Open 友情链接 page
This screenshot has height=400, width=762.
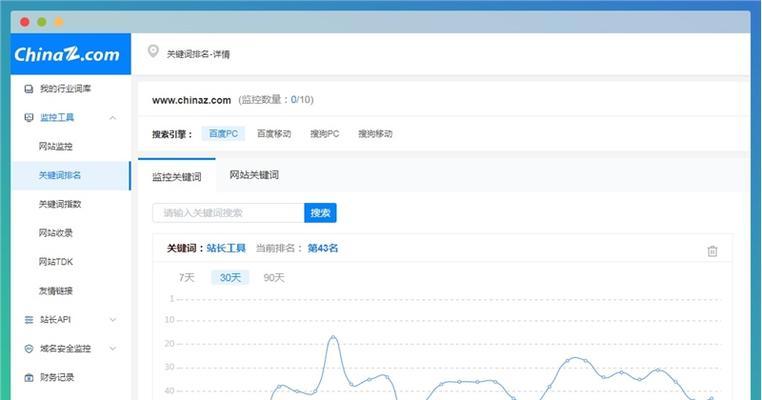[x=55, y=291]
